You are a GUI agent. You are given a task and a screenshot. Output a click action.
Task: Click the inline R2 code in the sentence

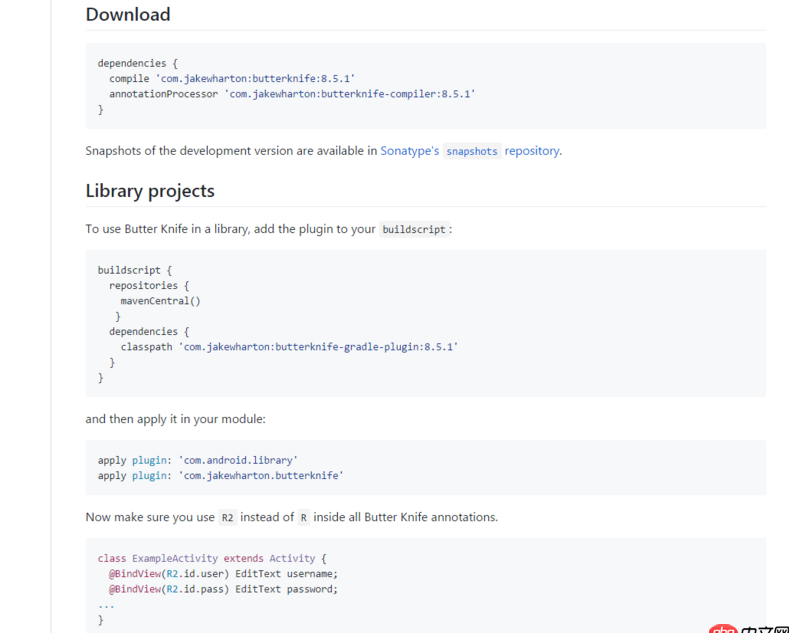pyautogui.click(x=227, y=518)
